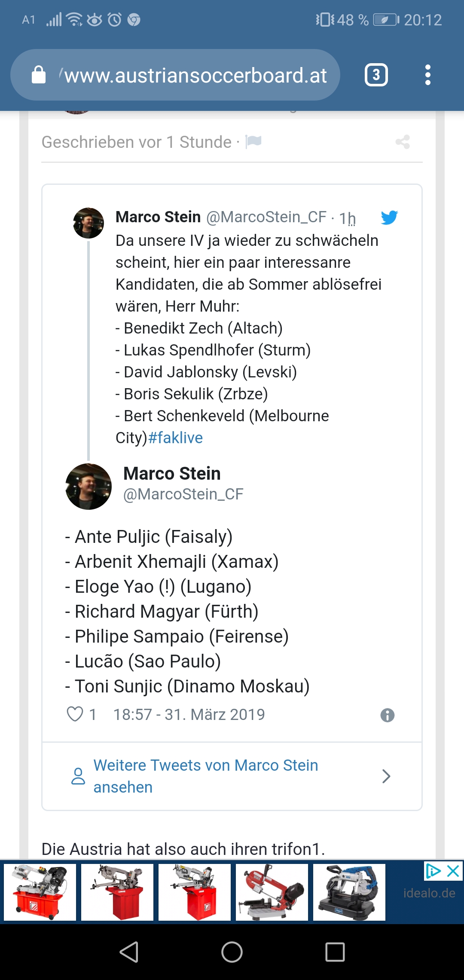Report post using the flag icon

[253, 141]
